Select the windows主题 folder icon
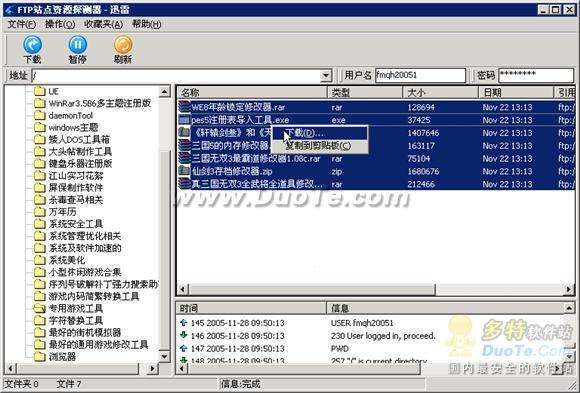 [40, 128]
